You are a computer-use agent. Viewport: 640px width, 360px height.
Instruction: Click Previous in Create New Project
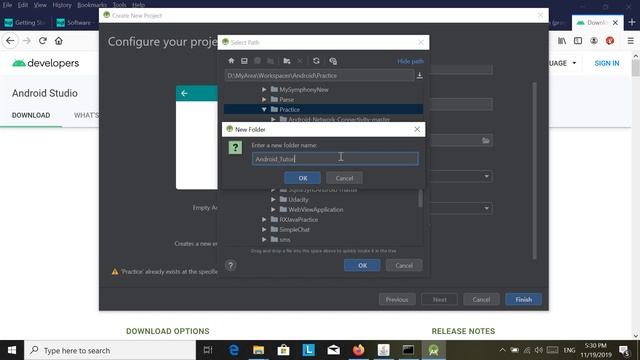pyautogui.click(x=397, y=299)
